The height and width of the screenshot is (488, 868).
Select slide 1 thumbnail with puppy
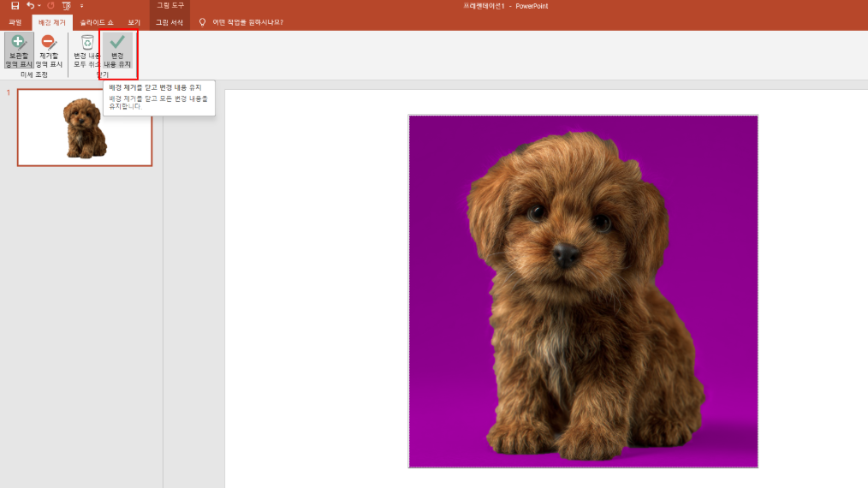tap(85, 128)
